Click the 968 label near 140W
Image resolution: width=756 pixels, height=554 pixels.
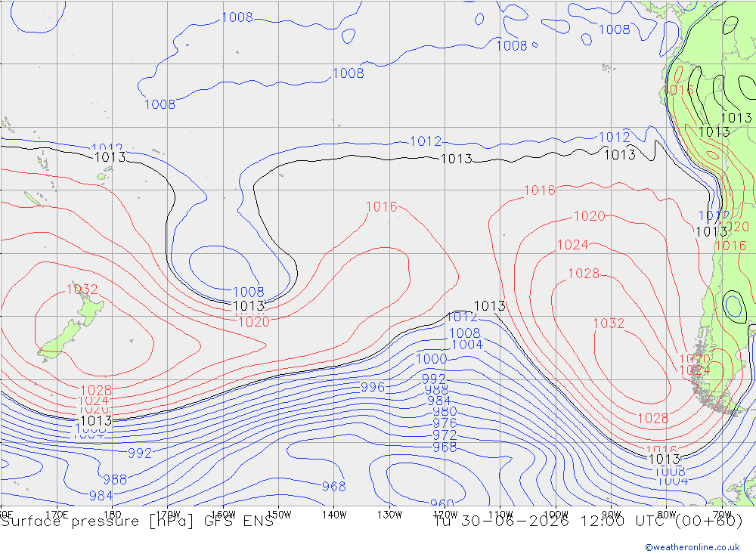pyautogui.click(x=333, y=487)
